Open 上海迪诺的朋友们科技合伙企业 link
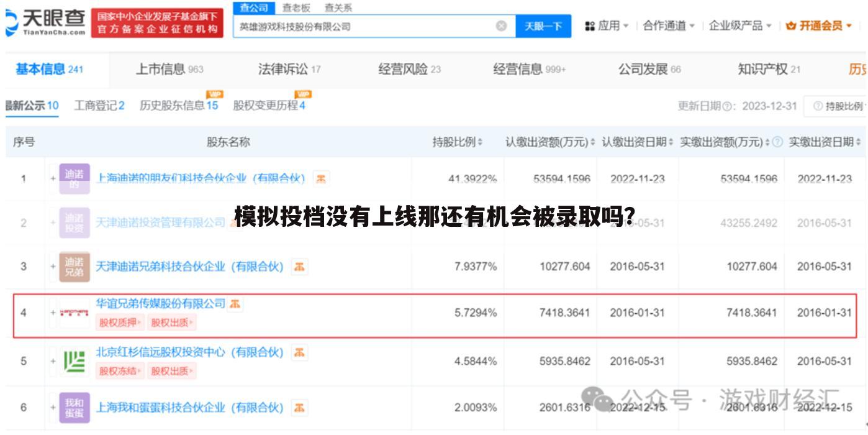Screen dimensions: 868x435 (x=201, y=179)
